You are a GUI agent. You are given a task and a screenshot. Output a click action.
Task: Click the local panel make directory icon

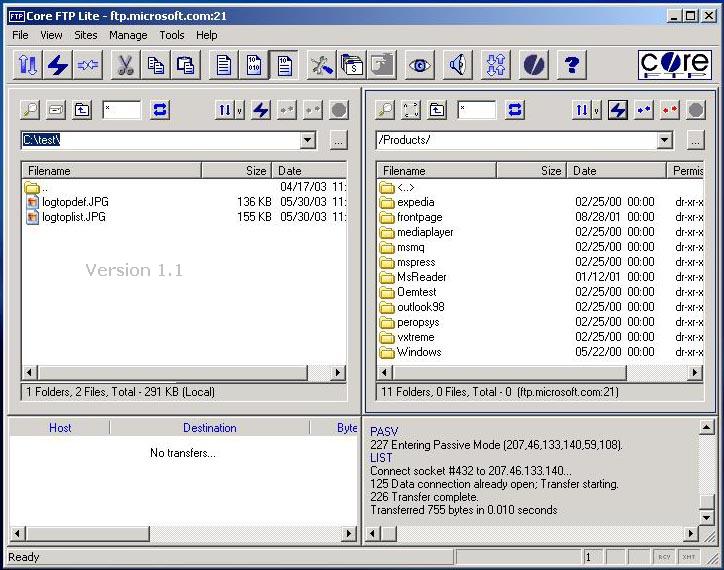pos(56,110)
